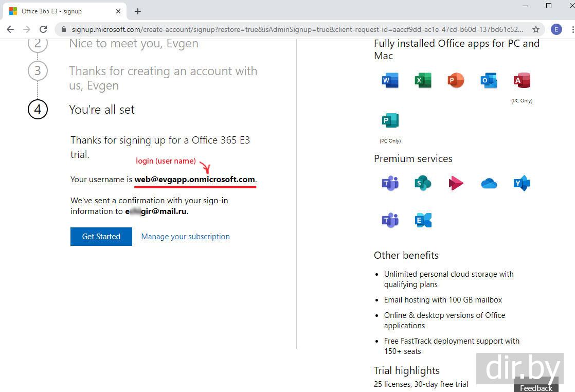Click the 25 licenses, 30-day free trial text
The image size is (575, 392).
coord(421,384)
